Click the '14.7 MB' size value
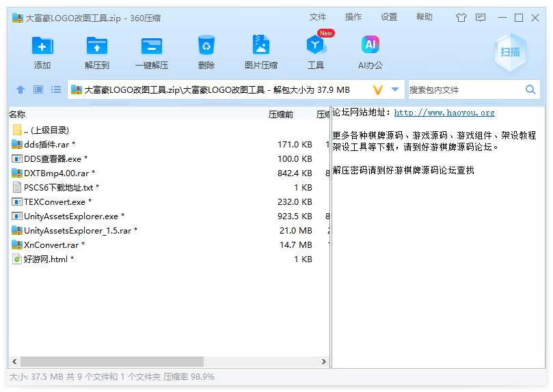The image size is (553, 392). click(x=296, y=244)
